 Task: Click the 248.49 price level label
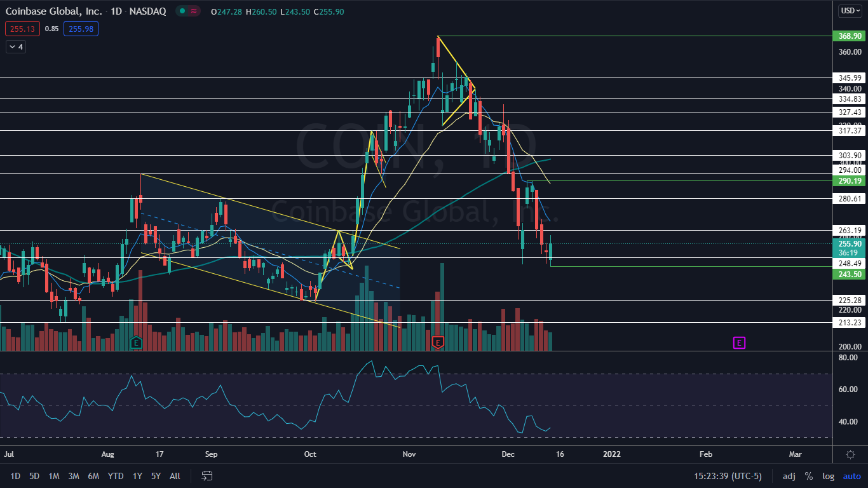coord(850,263)
